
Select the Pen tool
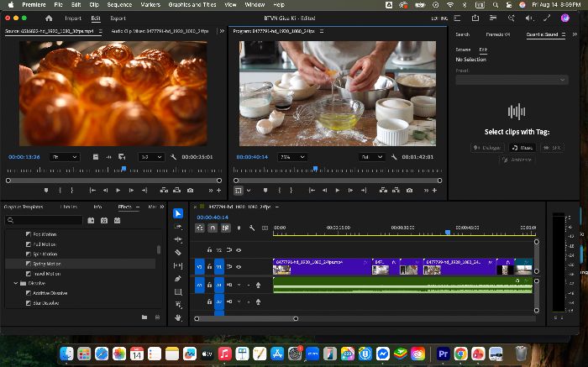(178, 279)
